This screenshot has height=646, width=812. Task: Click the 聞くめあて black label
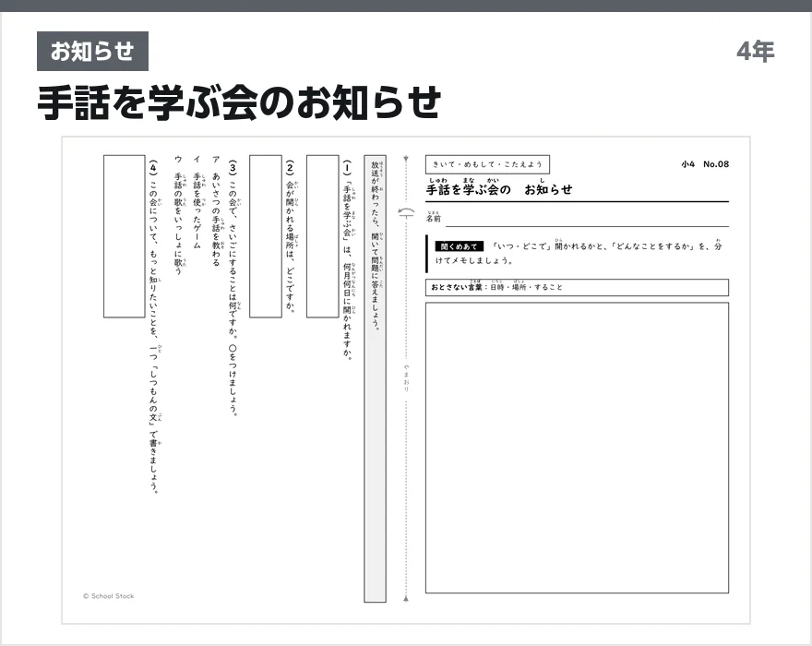[459, 246]
